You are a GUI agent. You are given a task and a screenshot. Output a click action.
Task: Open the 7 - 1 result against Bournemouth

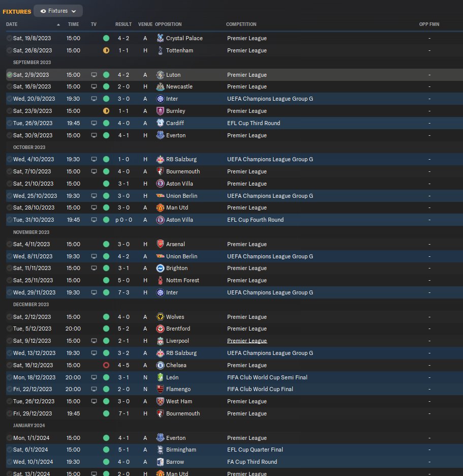click(x=124, y=413)
